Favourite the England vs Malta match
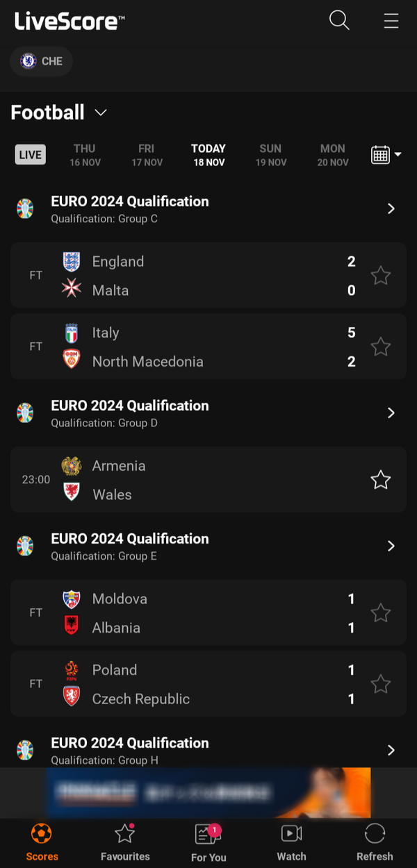 click(x=380, y=276)
